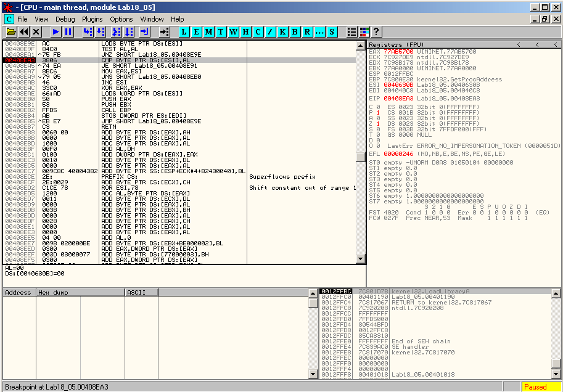Open the Debug menu

(65, 19)
